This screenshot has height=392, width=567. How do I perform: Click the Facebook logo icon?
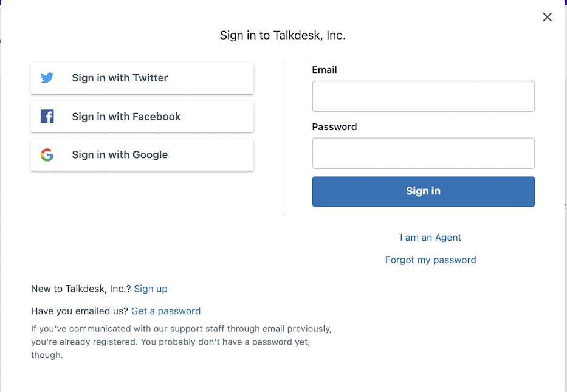(x=47, y=116)
